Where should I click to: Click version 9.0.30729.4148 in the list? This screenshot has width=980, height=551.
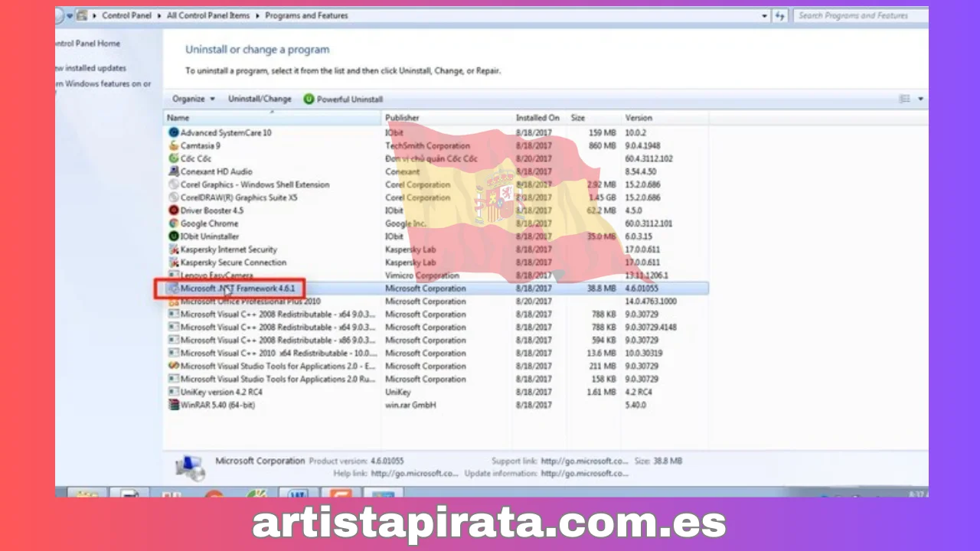[x=651, y=328]
